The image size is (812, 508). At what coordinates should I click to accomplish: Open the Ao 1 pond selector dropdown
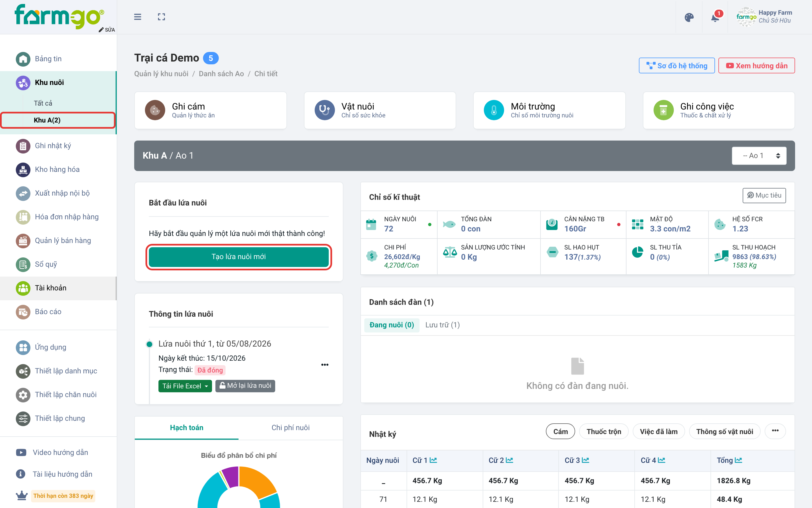pos(759,156)
